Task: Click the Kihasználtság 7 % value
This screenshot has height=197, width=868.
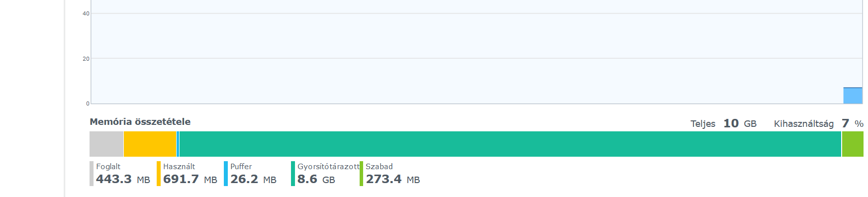Action: 819,123
